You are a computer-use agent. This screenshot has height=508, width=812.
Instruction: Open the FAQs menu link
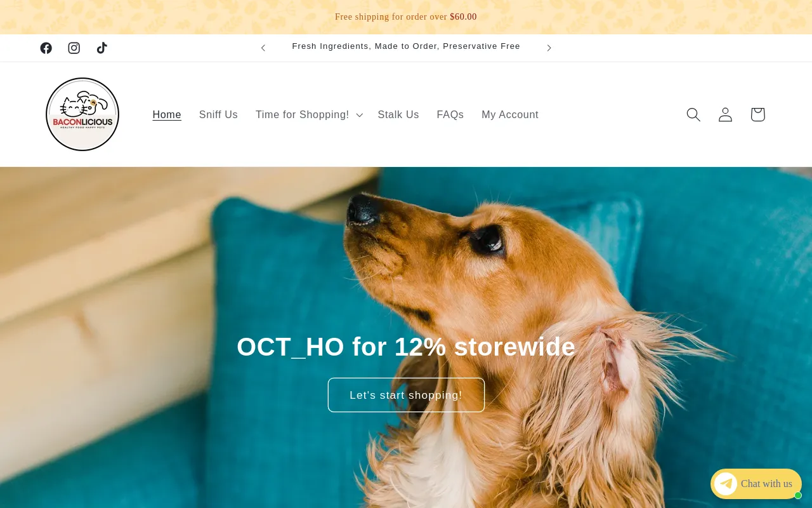point(450,115)
